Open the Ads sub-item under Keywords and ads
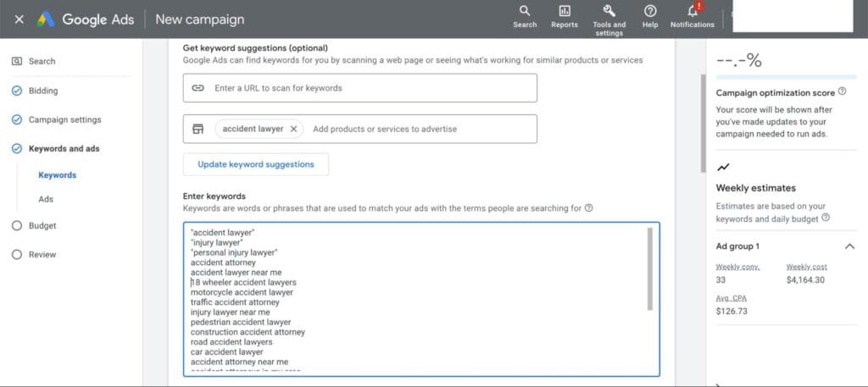Image resolution: width=868 pixels, height=387 pixels. tap(46, 199)
